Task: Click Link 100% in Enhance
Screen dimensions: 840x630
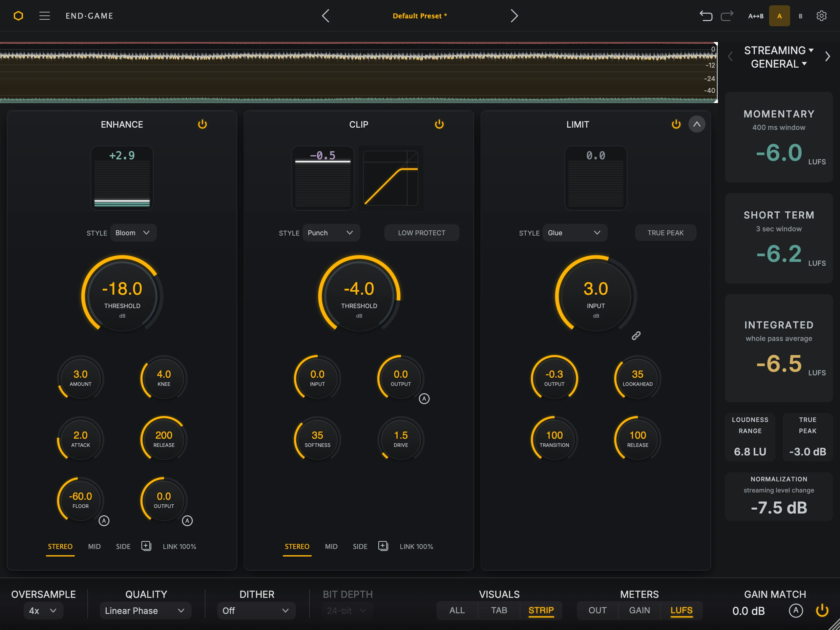Action: pos(179,546)
